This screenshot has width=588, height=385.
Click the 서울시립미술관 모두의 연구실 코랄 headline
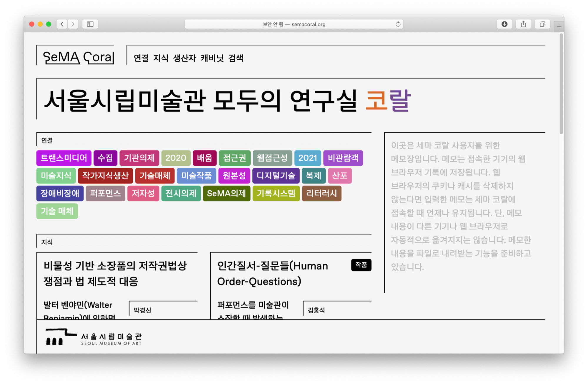coord(227,101)
